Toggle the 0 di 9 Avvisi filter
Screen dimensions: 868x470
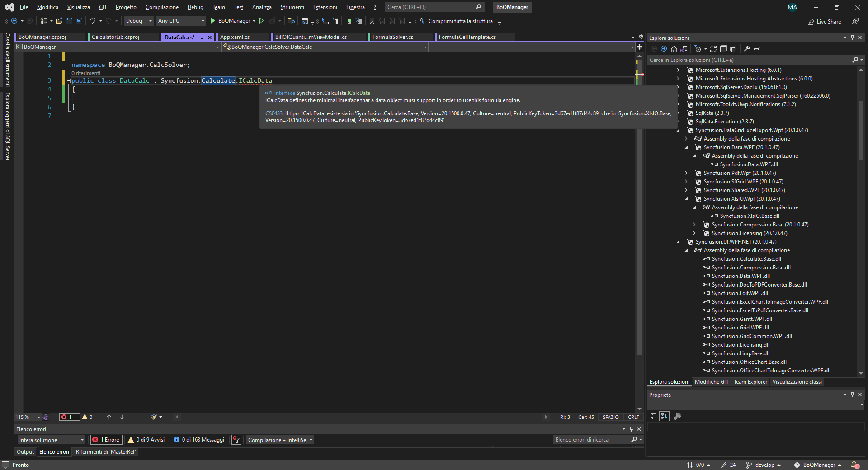[x=146, y=440]
